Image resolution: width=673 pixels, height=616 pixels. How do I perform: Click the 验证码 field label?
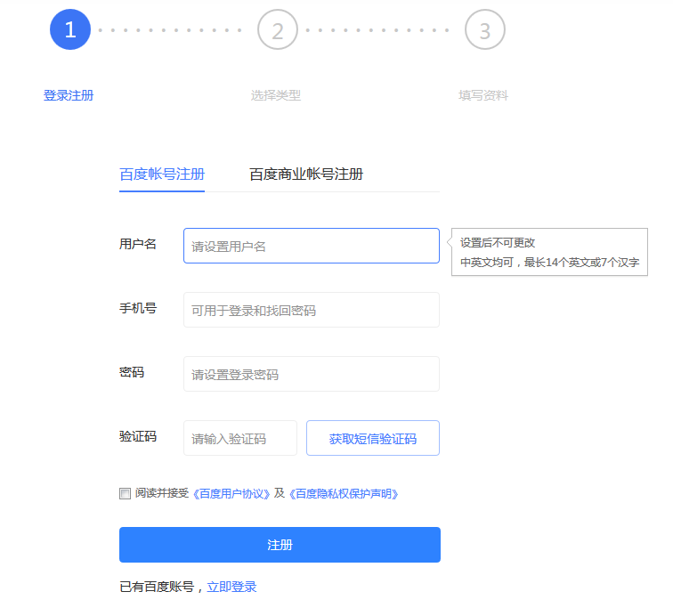click(x=138, y=436)
